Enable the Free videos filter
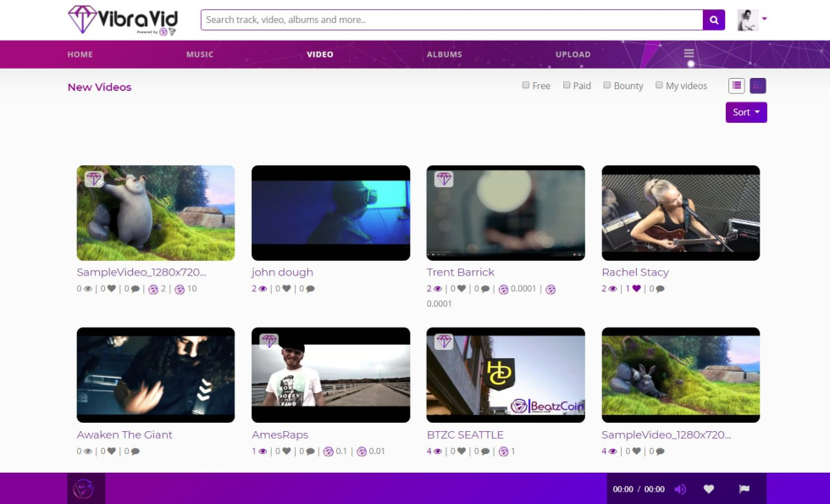The width and height of the screenshot is (830, 504). (x=526, y=85)
